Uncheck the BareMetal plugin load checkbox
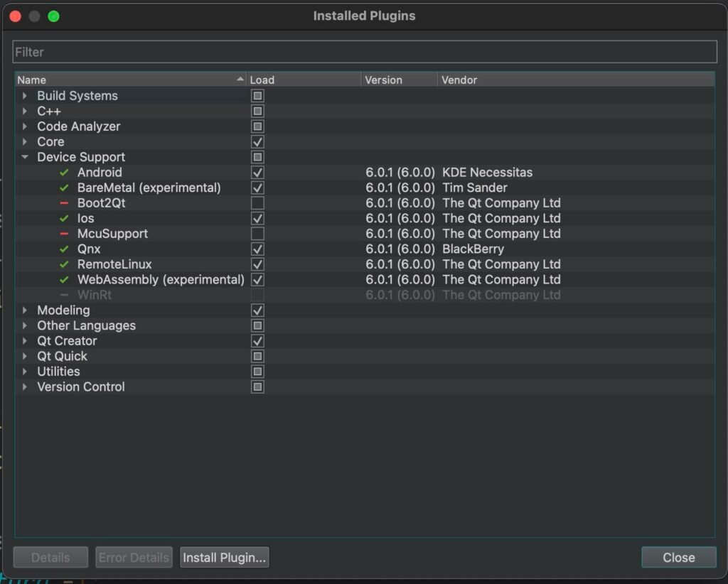728x584 pixels. click(x=257, y=188)
